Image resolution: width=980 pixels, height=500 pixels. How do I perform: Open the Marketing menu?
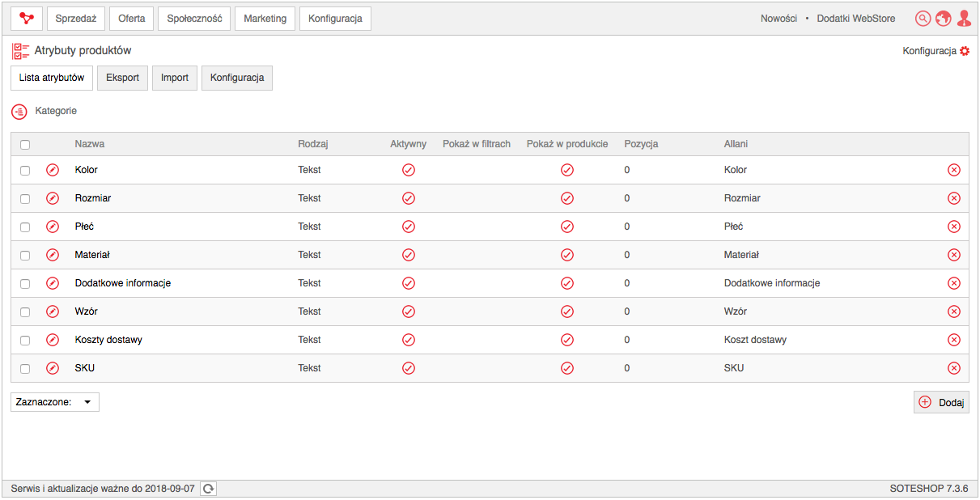click(265, 19)
